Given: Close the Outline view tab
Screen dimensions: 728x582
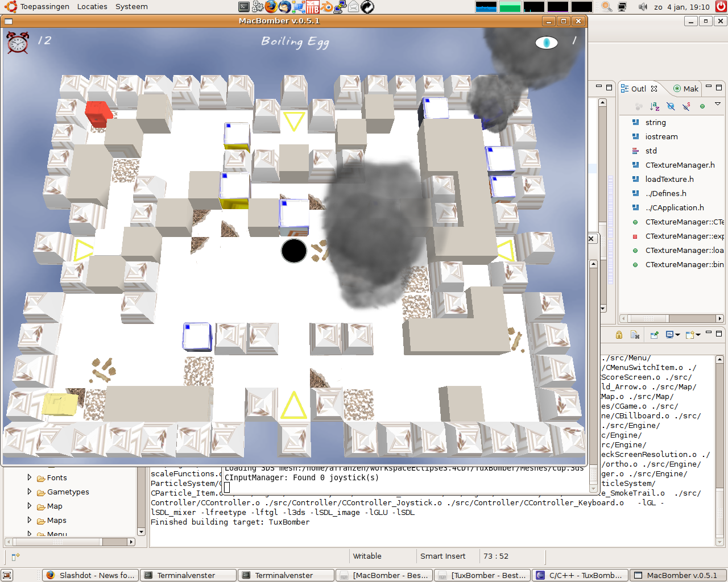Looking at the screenshot, I should pos(654,89).
